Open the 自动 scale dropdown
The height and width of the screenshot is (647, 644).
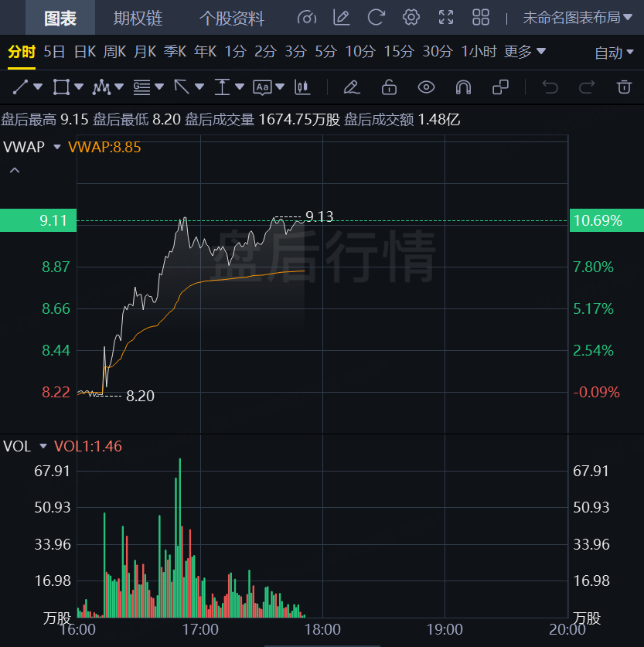coord(615,53)
